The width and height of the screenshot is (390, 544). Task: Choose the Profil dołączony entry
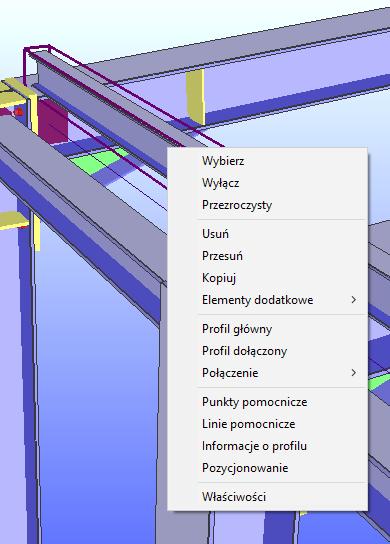[267, 351]
